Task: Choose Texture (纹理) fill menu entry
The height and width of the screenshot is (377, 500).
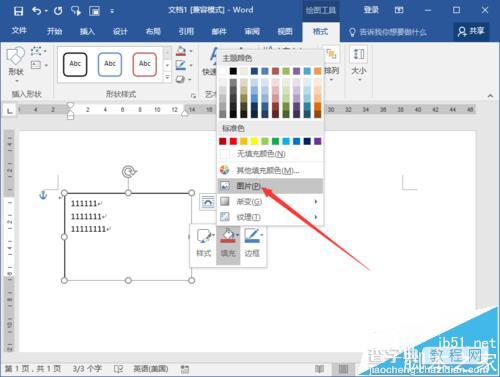Action: pyautogui.click(x=270, y=217)
